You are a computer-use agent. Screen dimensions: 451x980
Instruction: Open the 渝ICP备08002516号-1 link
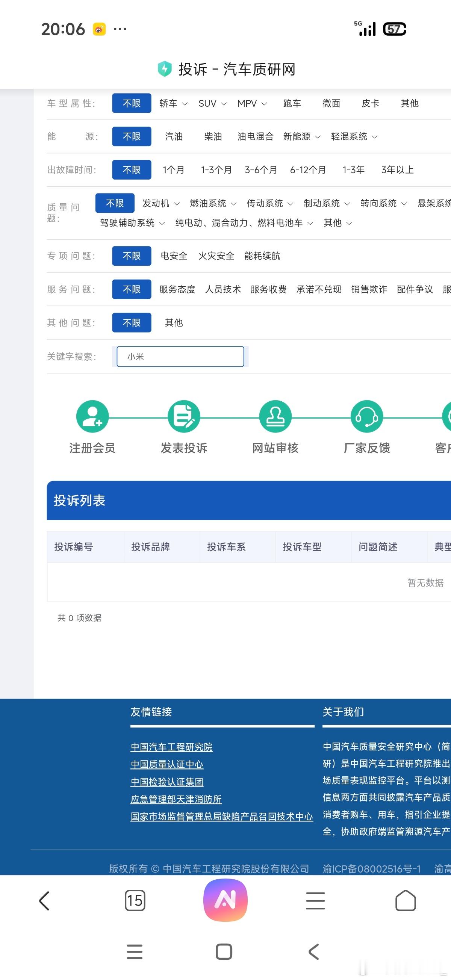pyautogui.click(x=371, y=869)
